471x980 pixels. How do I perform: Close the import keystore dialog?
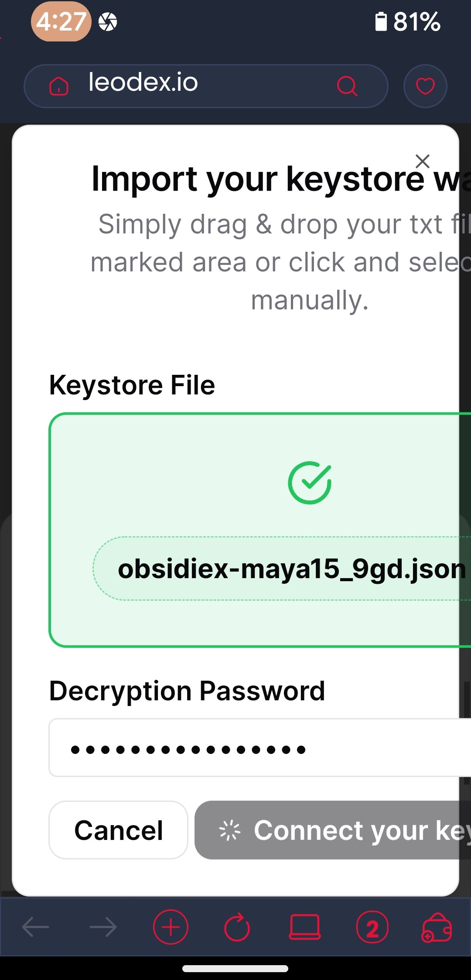point(423,161)
